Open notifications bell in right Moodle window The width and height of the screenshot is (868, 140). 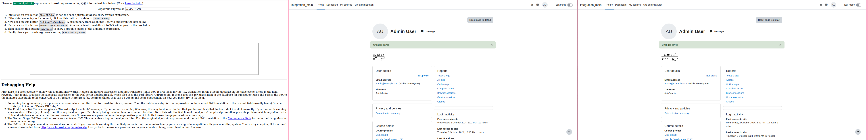pyautogui.click(x=821, y=5)
